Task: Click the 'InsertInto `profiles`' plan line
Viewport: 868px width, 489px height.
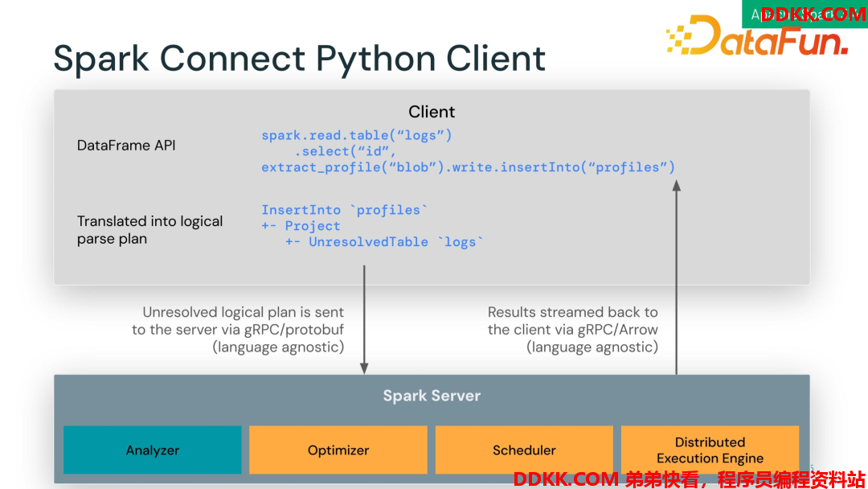Action: coord(344,210)
